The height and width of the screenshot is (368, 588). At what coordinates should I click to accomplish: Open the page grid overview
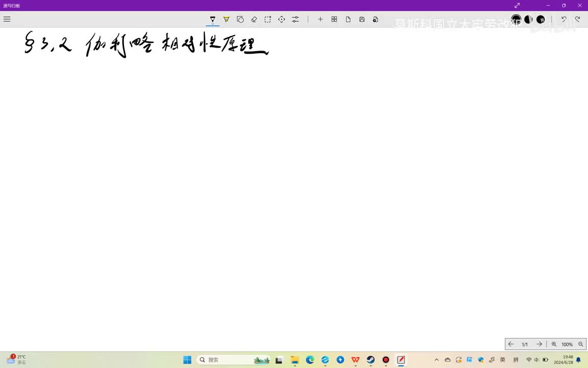click(x=334, y=19)
